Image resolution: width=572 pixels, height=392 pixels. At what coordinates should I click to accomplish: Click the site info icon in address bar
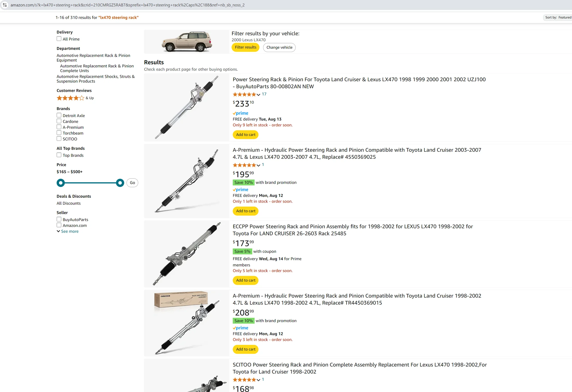tap(5, 5)
